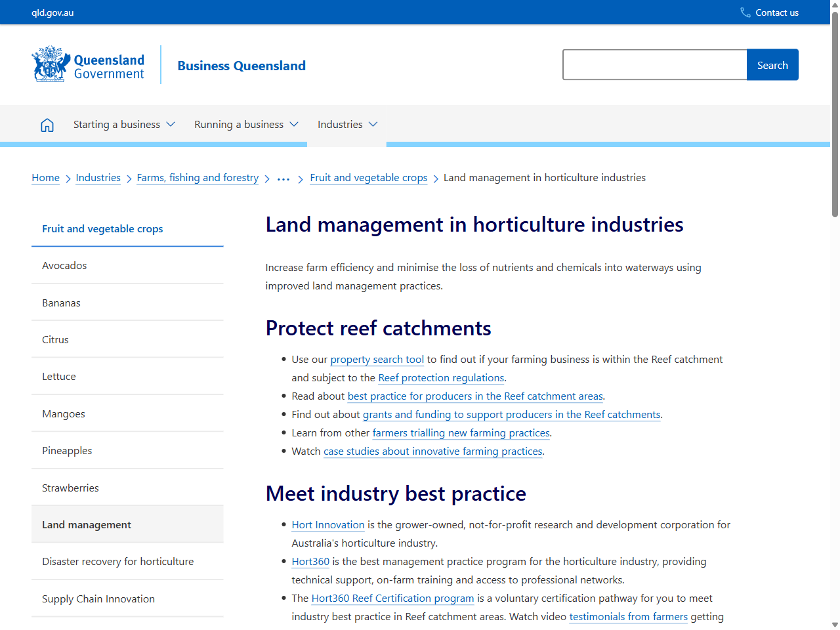840x630 pixels.
Task: Click the home icon in the navigation bar
Action: tap(47, 124)
